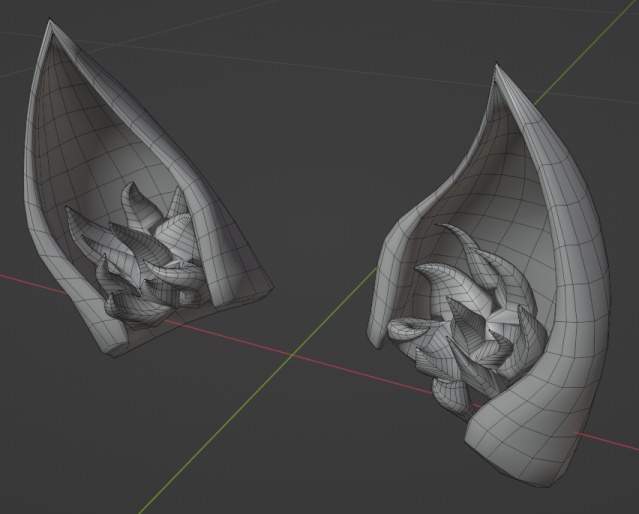Select the fur tuft inside left ear
Viewport: 639px width, 514px height.
coord(137,255)
